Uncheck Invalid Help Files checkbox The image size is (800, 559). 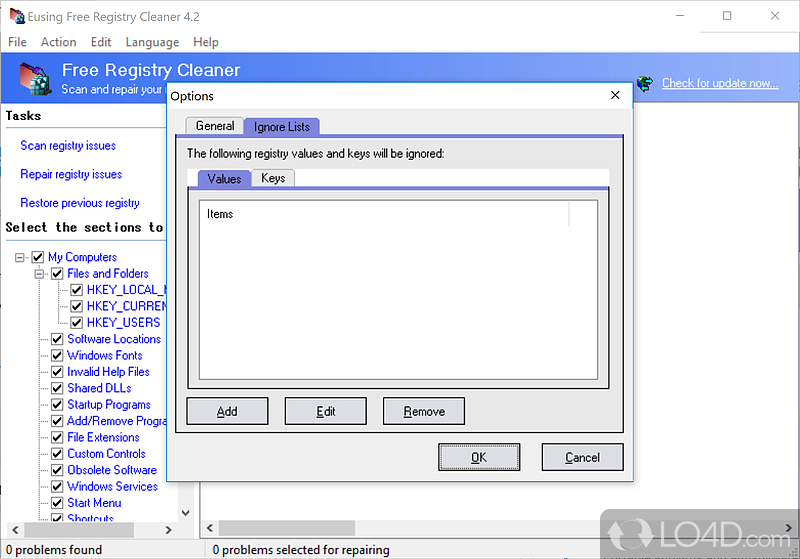57,372
